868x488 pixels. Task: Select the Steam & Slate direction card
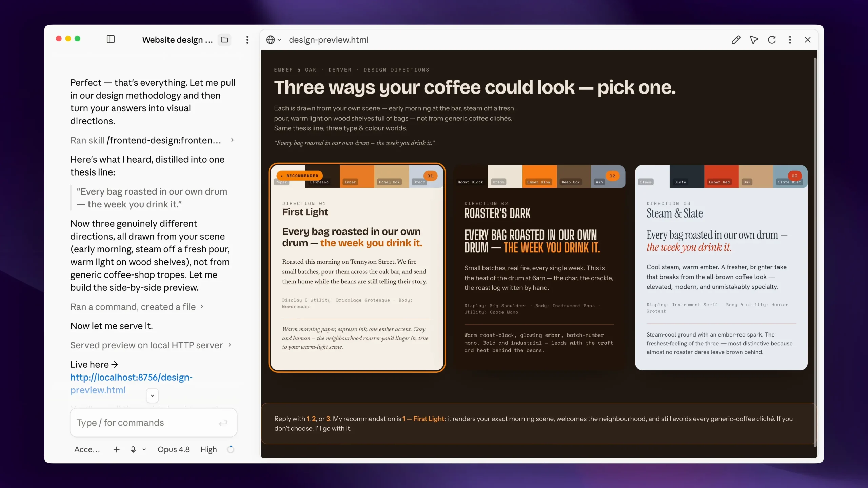click(721, 268)
